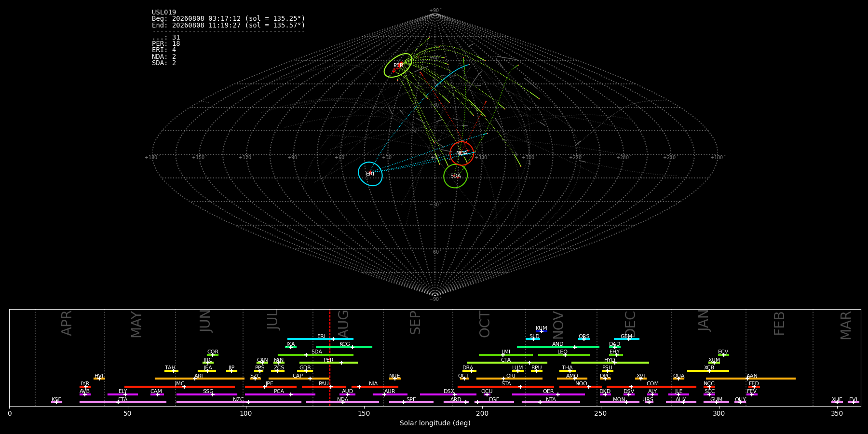Click the XCB shower bar in timeline
The image size is (868, 434).
coord(708,371)
